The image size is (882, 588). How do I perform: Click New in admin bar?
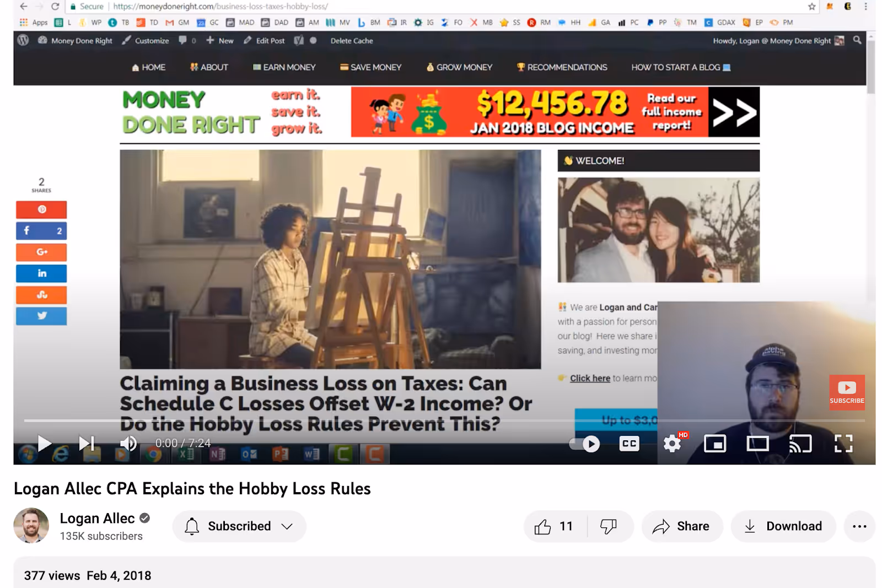[x=220, y=41]
